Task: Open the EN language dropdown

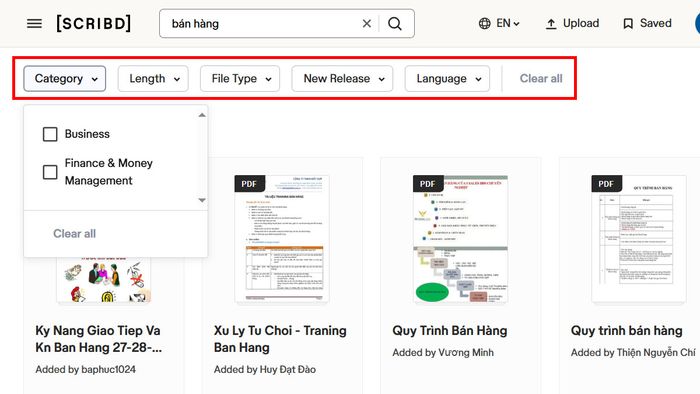Action: click(x=508, y=23)
